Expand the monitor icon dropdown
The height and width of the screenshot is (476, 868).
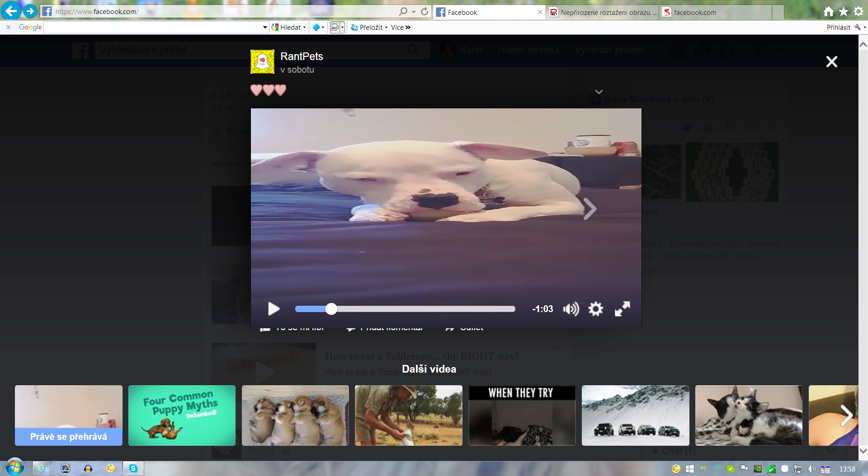pos(342,28)
